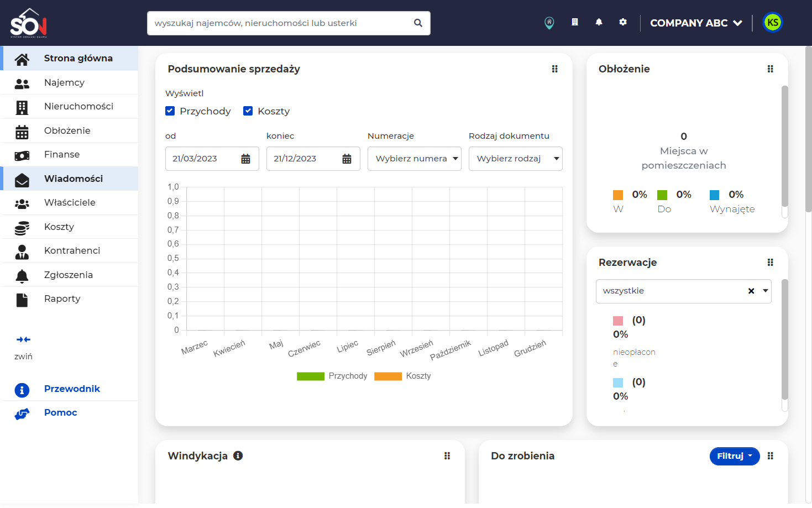Viewport: 812px width, 508px height.
Task: Click the building icon in top bar
Action: (575, 22)
